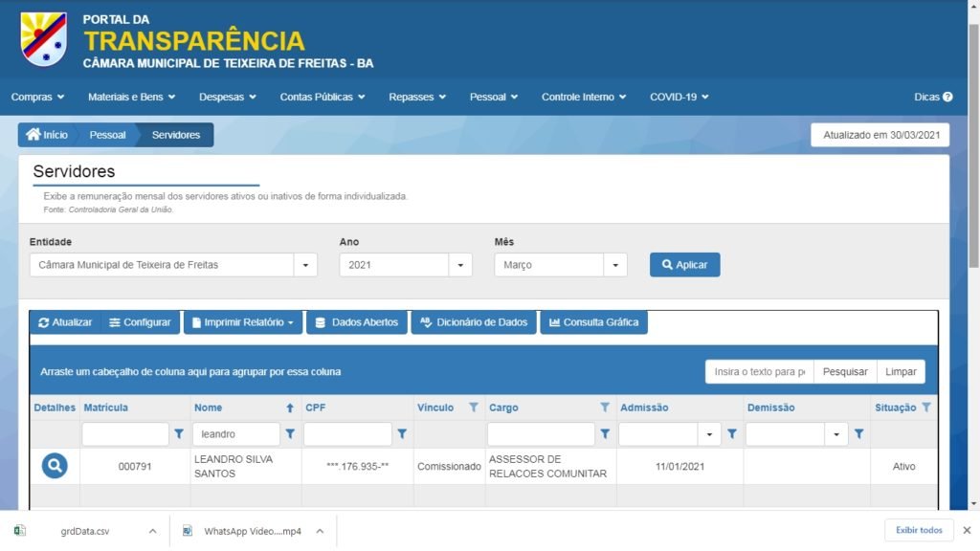Viewport: 980px width, 551px height.
Task: Click the filter icon beside CPF input
Action: point(402,434)
